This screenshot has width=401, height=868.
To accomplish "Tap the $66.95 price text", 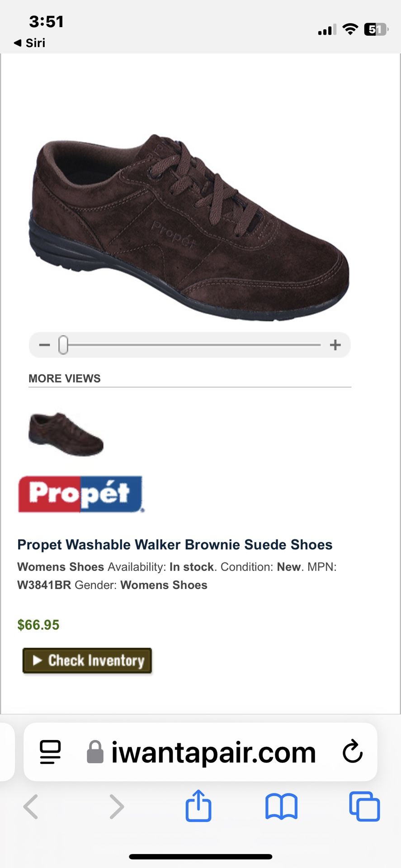I will point(38,625).
